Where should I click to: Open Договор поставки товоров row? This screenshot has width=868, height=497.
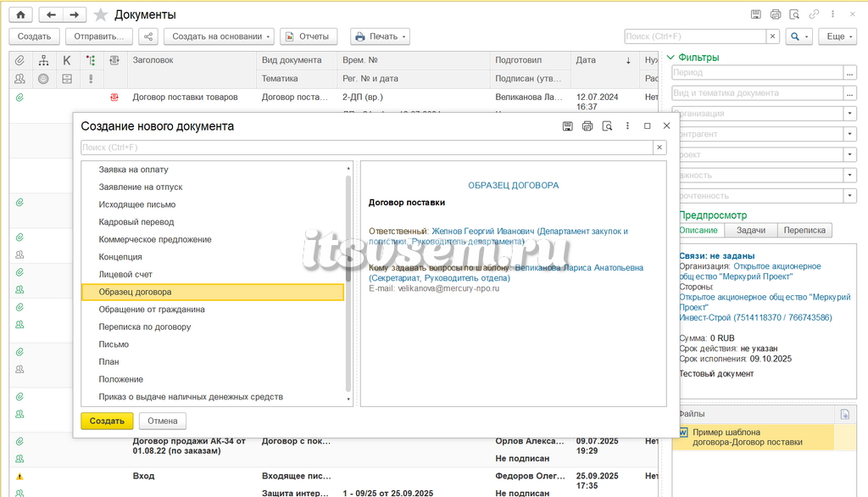coord(185,98)
